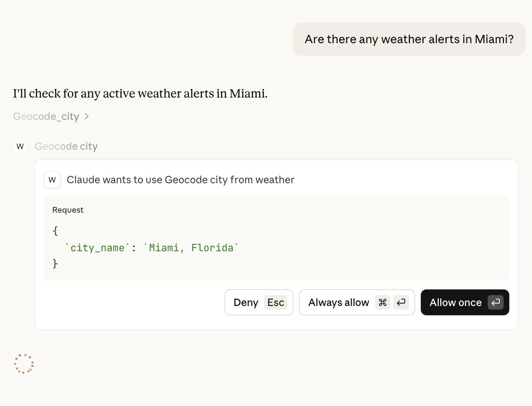Click the Request label in the code block
This screenshot has width=532, height=406.
[68, 210]
